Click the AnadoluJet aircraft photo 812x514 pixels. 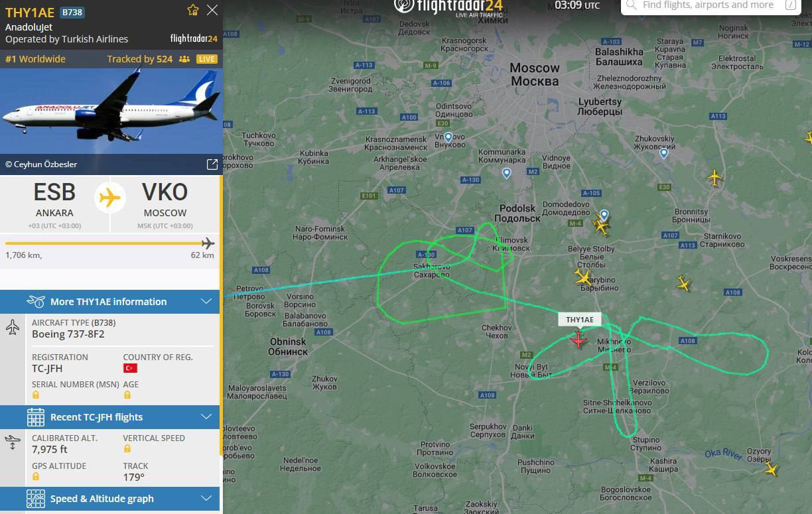point(110,111)
